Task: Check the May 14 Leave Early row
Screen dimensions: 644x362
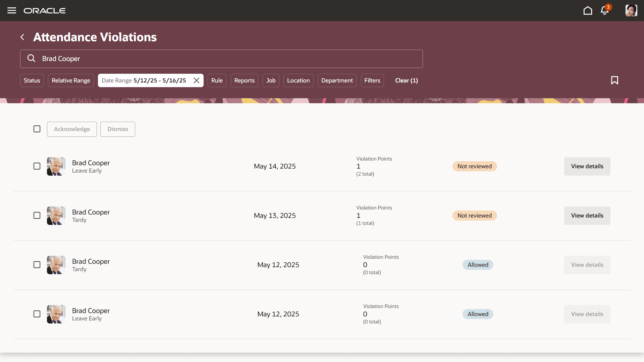Action: 37,166
